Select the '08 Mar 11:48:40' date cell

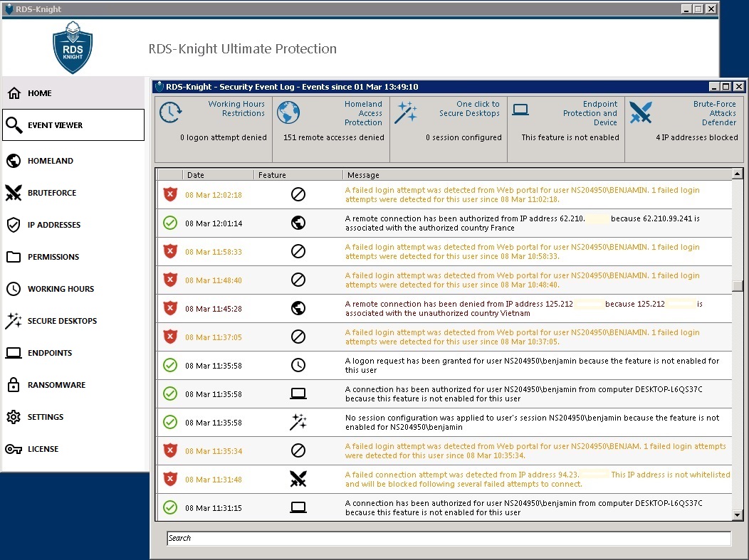[214, 280]
